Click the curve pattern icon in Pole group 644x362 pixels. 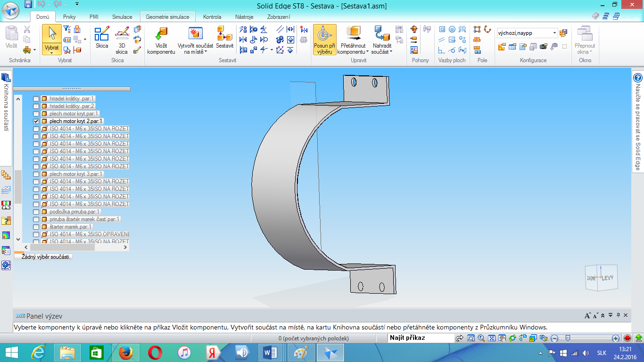(487, 29)
